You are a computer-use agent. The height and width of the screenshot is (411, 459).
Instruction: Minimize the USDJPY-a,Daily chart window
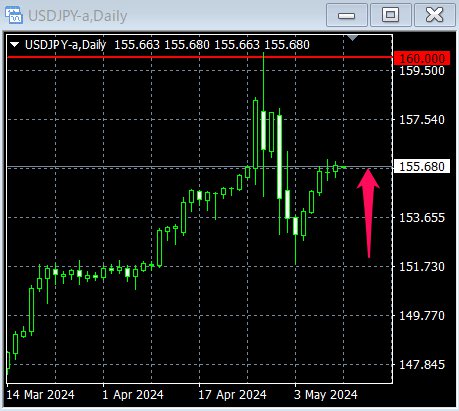pos(347,15)
